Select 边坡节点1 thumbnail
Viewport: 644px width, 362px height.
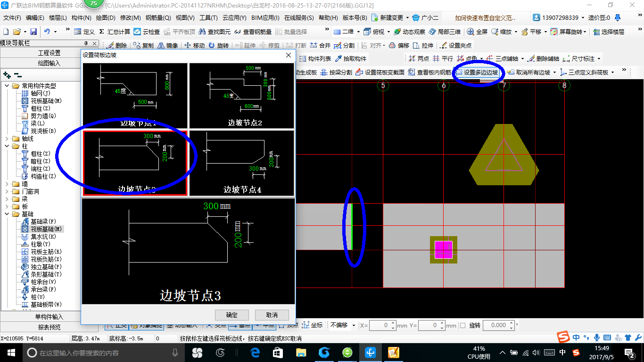pos(135,96)
